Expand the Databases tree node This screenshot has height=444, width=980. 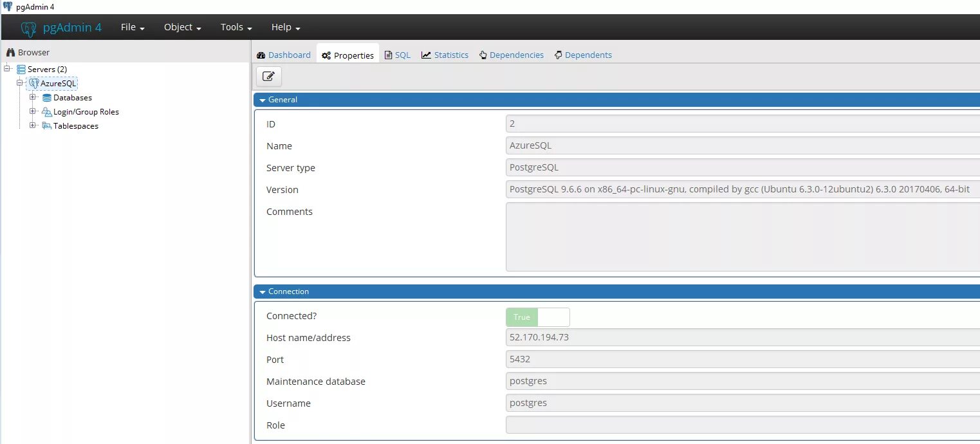click(33, 97)
